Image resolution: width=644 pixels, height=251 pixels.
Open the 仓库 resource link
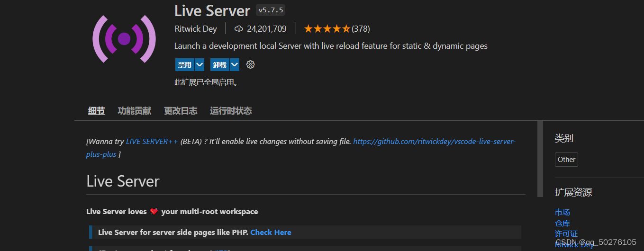[562, 223]
